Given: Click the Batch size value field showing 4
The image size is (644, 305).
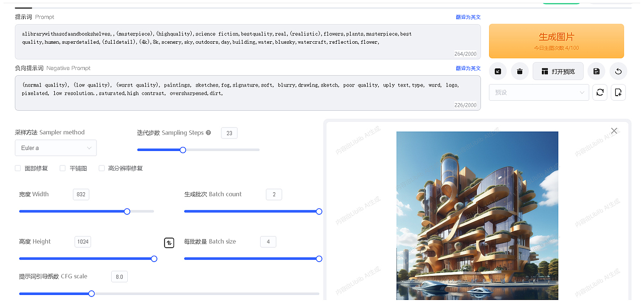Looking at the screenshot, I should (x=268, y=242).
